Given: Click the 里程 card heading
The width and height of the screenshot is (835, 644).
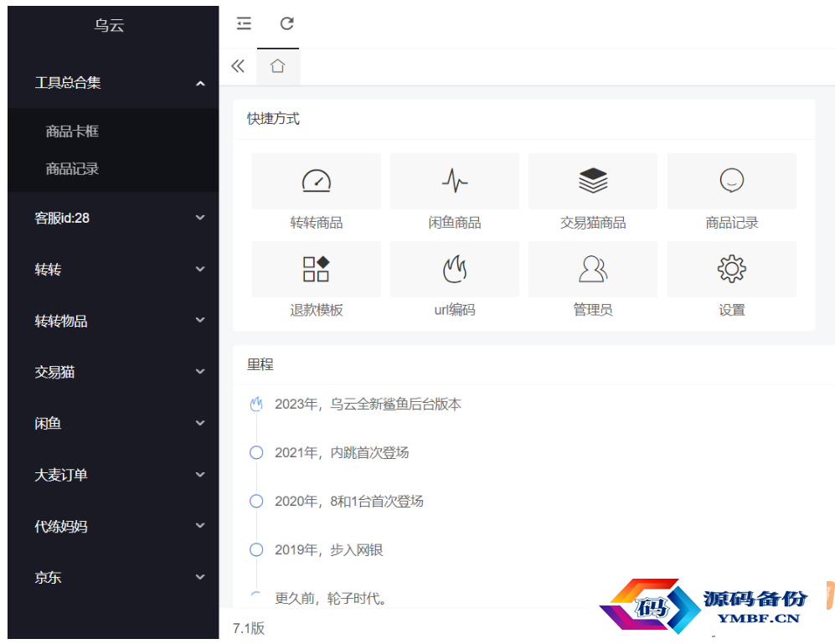Looking at the screenshot, I should click(x=260, y=364).
